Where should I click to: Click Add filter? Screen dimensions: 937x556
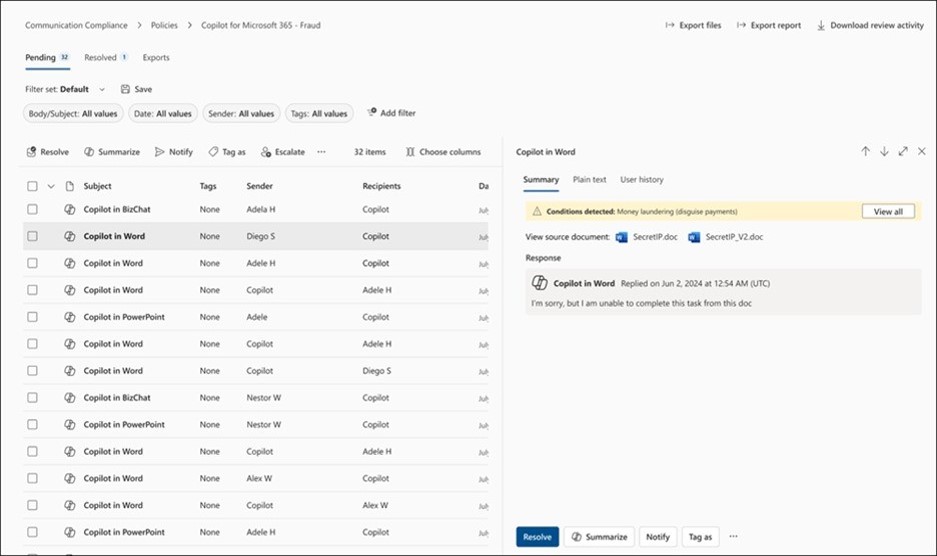tap(391, 112)
